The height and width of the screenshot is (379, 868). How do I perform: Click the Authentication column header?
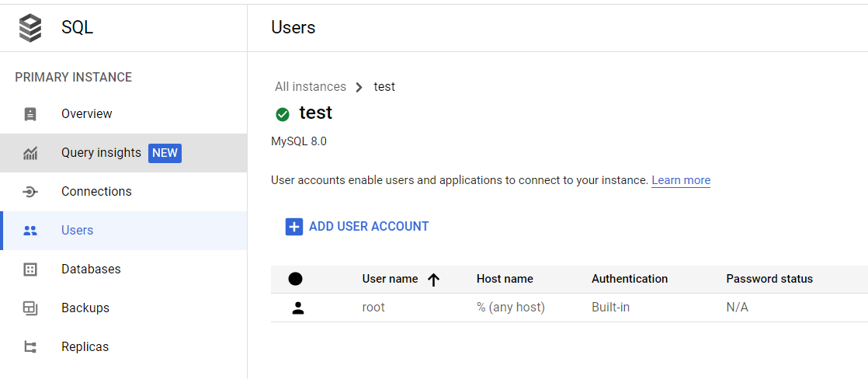point(630,280)
